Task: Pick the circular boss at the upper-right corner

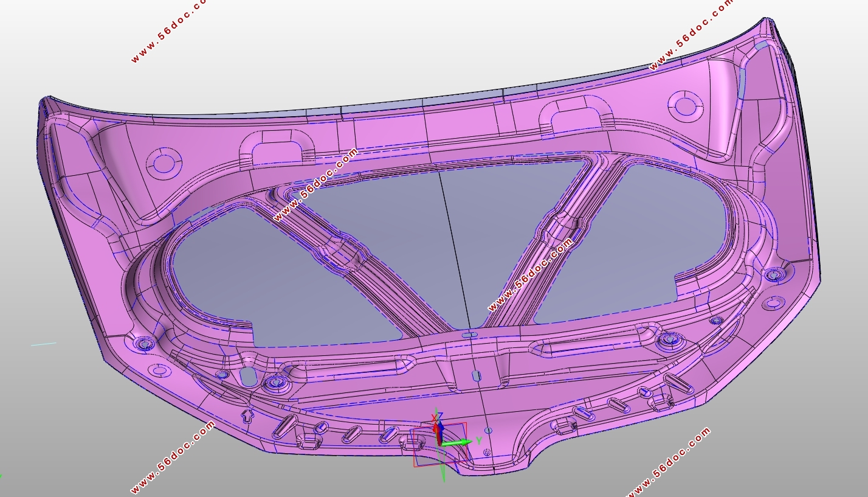Action: 685,106
